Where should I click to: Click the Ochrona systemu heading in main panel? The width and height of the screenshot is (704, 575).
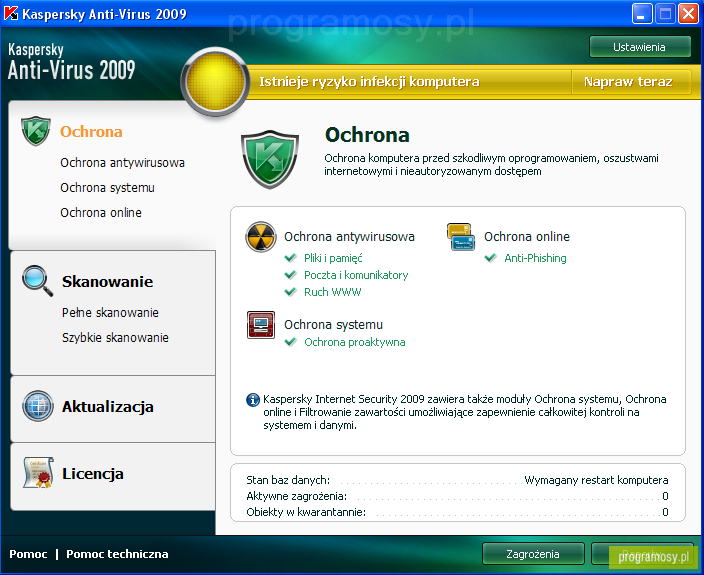click(334, 325)
